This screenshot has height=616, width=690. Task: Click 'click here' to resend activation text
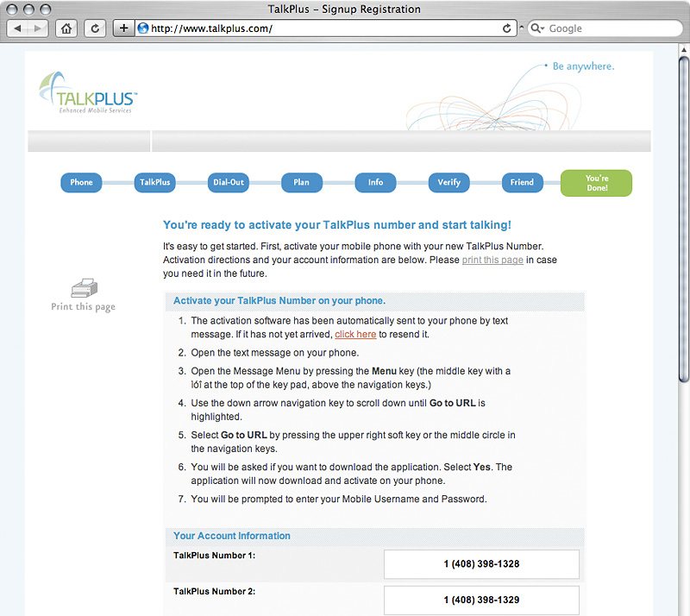(x=355, y=334)
